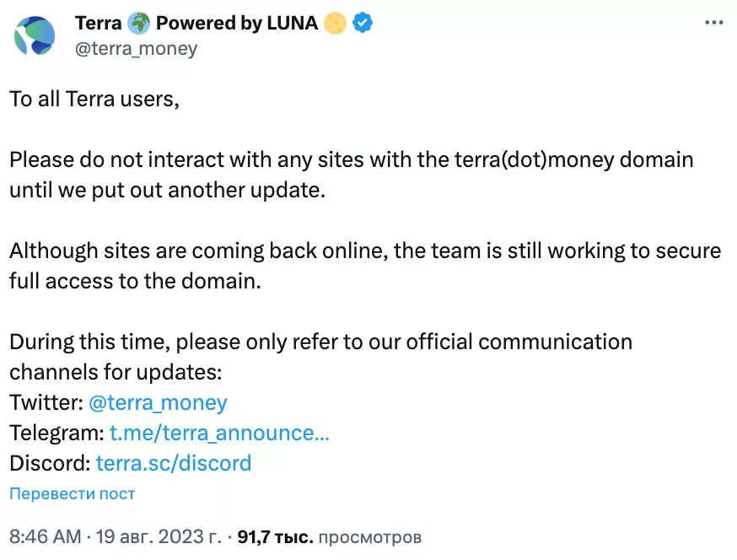Click the 8:46 AM timestamp

(46, 536)
